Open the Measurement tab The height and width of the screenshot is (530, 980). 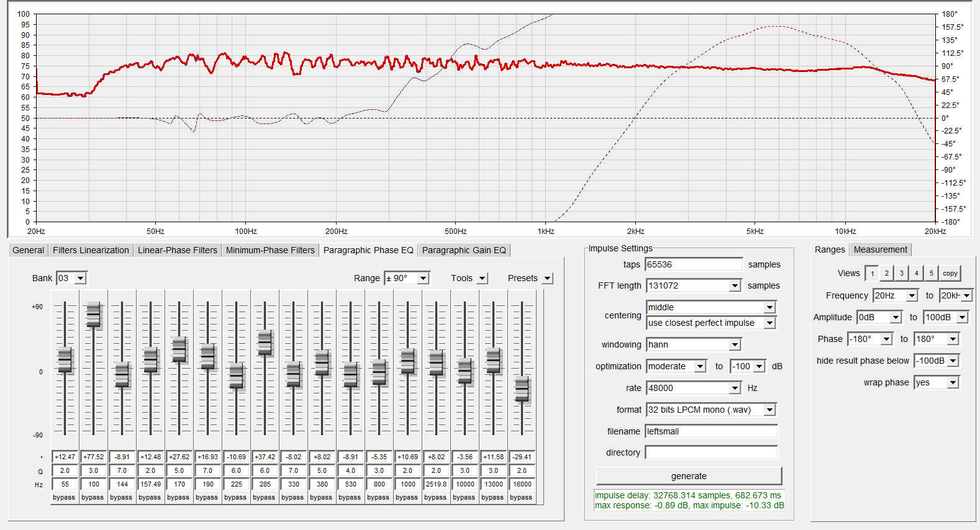click(x=880, y=249)
